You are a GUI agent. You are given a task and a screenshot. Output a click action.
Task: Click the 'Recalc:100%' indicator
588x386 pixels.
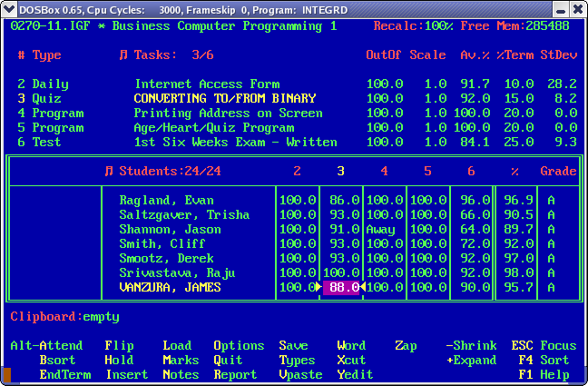[x=413, y=26]
